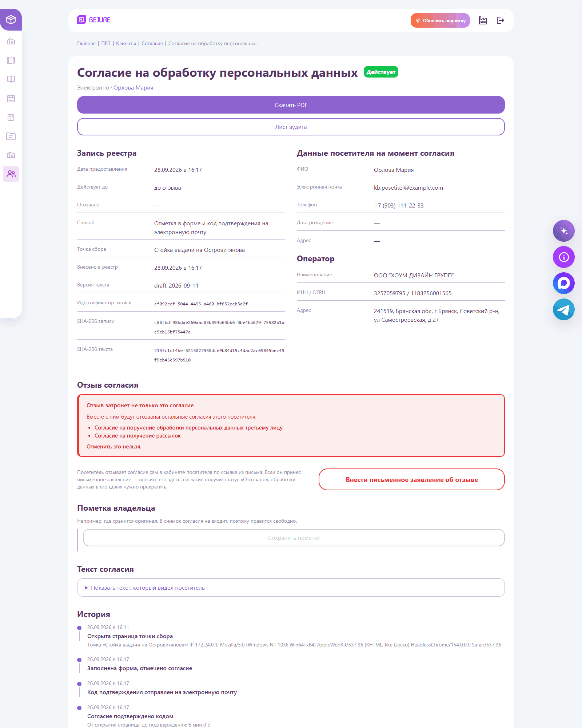
Task: Open the AI sparkle assistant floating button
Action: (x=564, y=231)
